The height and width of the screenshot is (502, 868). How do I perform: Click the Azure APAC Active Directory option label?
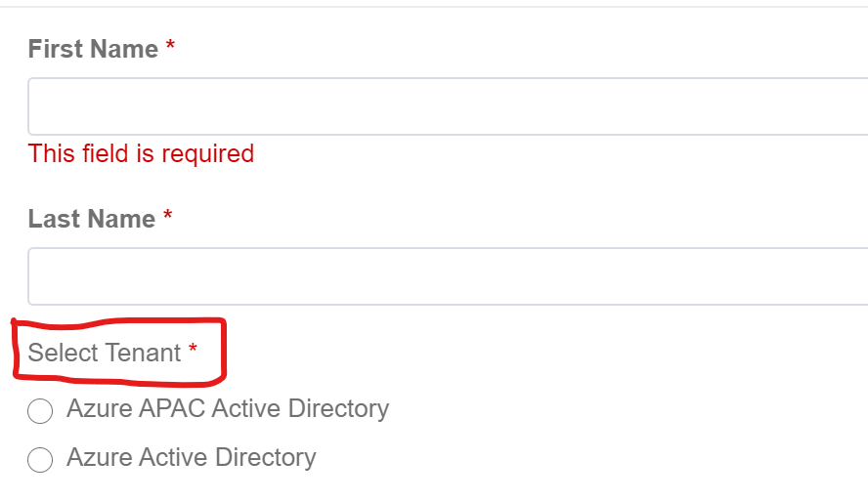pyautogui.click(x=228, y=409)
